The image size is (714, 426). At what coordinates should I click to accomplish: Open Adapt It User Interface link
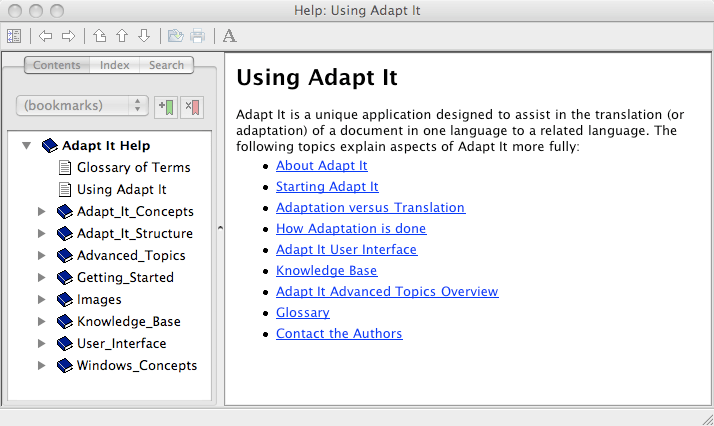pyautogui.click(x=347, y=249)
